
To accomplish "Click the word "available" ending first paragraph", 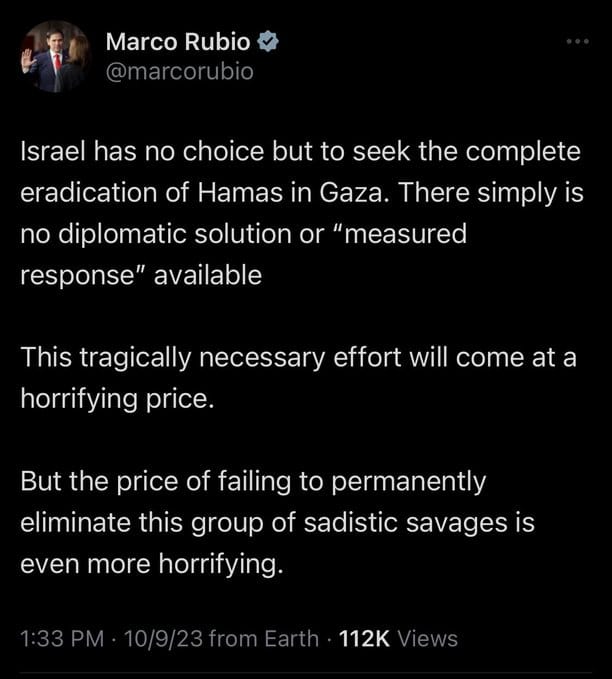I will click(209, 275).
